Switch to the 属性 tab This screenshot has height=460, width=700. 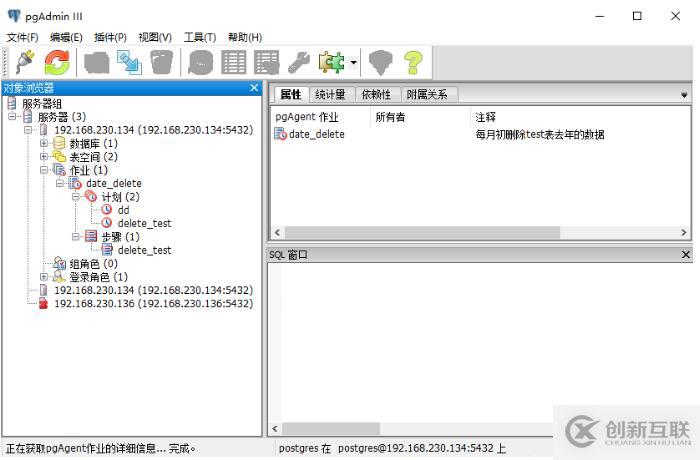tap(291, 94)
